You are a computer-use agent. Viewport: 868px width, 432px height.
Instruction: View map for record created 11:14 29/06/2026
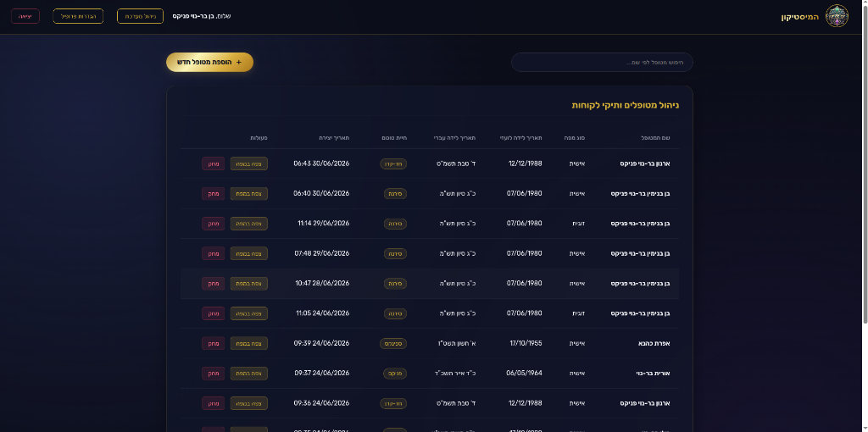pyautogui.click(x=248, y=224)
